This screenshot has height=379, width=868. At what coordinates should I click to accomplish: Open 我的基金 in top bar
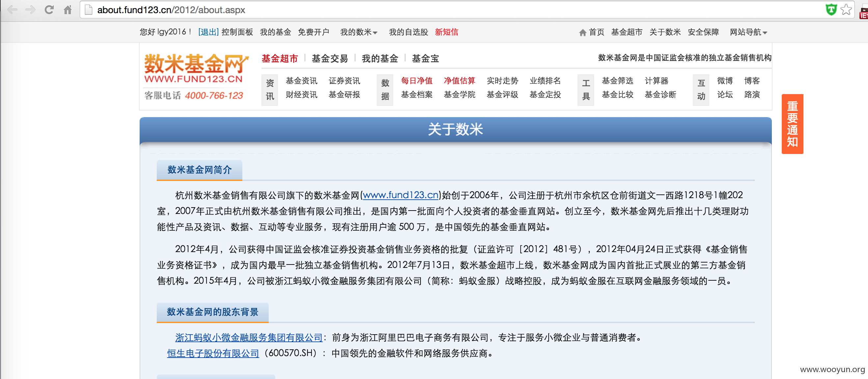276,32
